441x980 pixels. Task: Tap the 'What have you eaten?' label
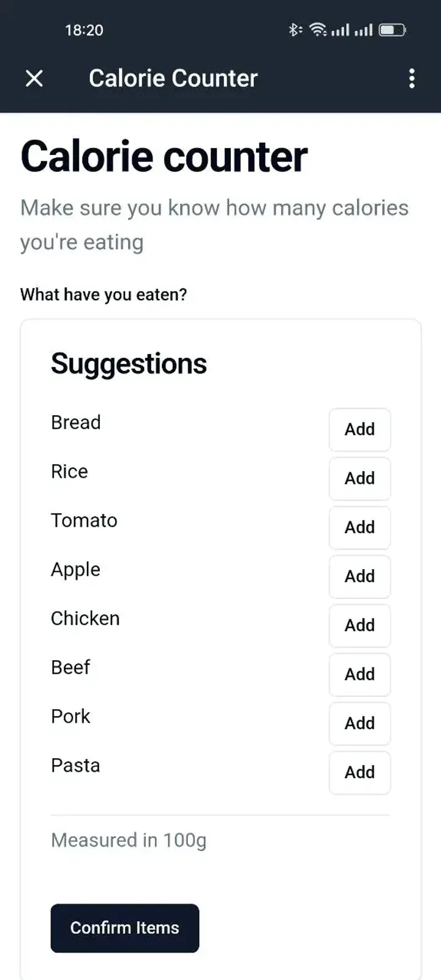[104, 295]
